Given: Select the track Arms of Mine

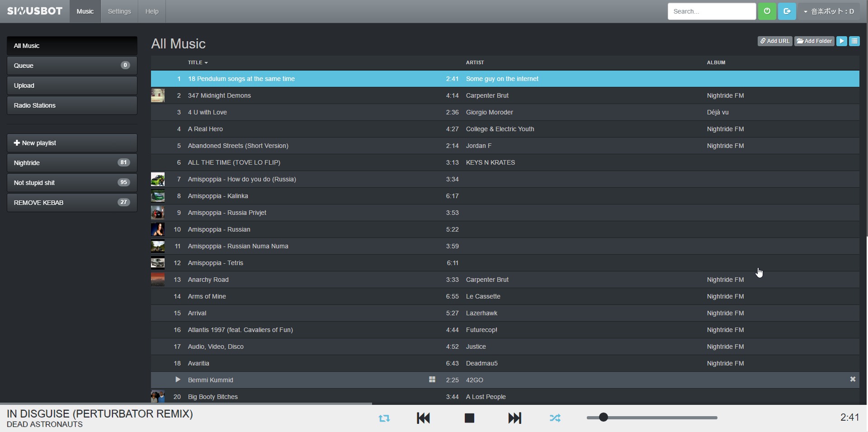Looking at the screenshot, I should click(505, 296).
